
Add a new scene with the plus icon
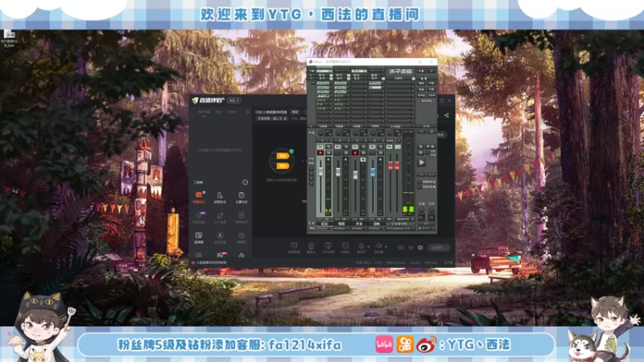[248, 112]
